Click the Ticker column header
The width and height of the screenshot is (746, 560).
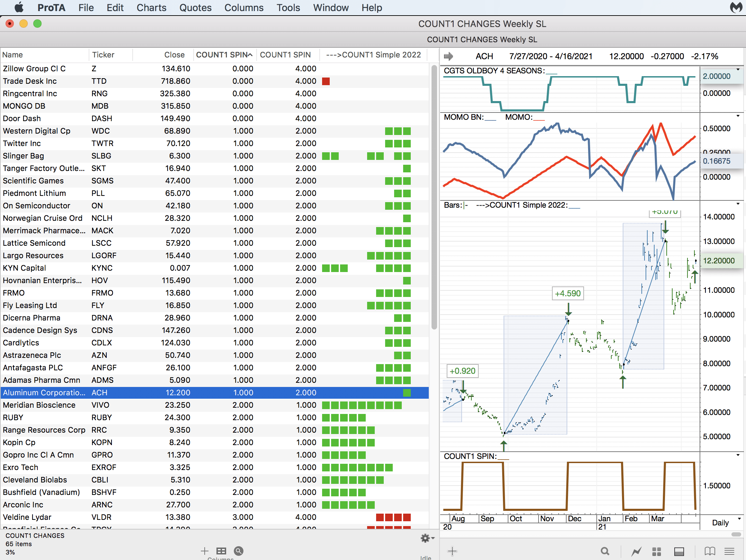103,55
